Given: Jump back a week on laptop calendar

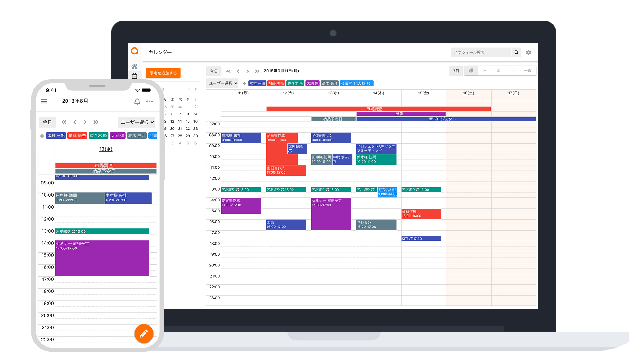Looking at the screenshot, I should tap(228, 71).
